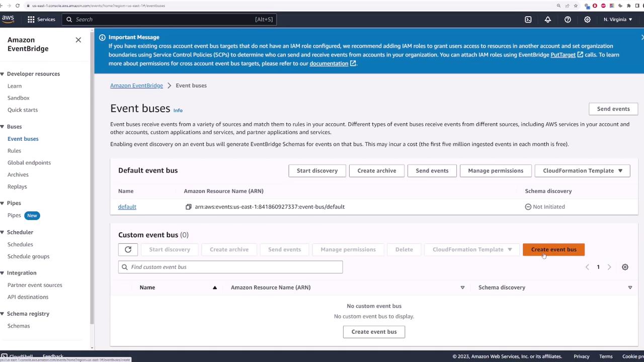
Task: Open the Terms link in the footer
Action: pos(606,356)
